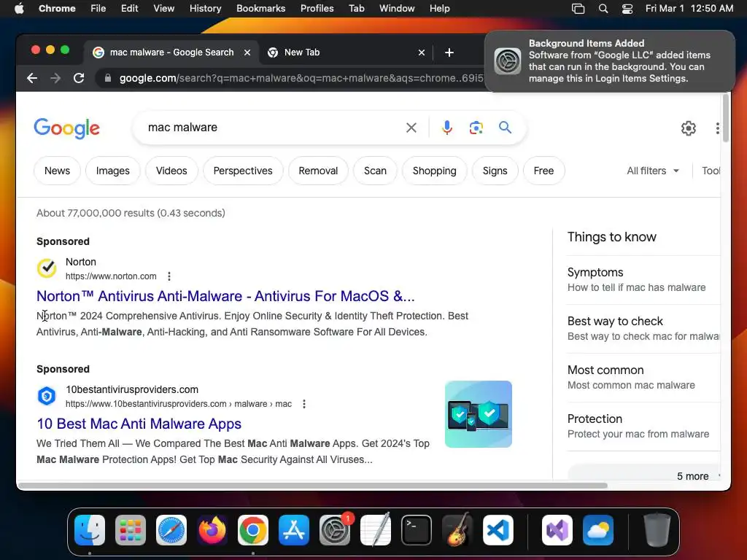Close the mac malware search tab

247,52
